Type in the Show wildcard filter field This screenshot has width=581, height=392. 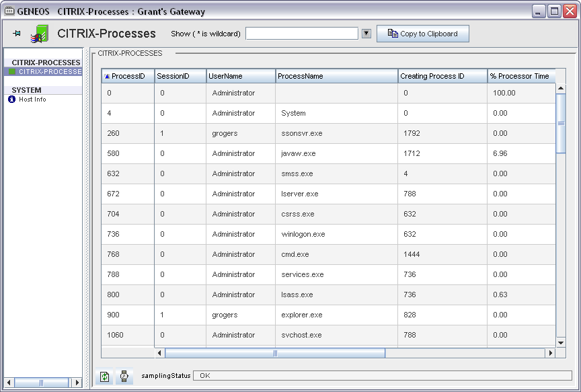(x=301, y=34)
